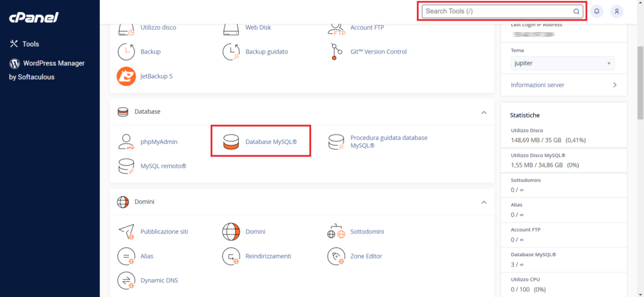Open the MySQL remoto® link
This screenshot has height=297, width=644.
coord(164,166)
